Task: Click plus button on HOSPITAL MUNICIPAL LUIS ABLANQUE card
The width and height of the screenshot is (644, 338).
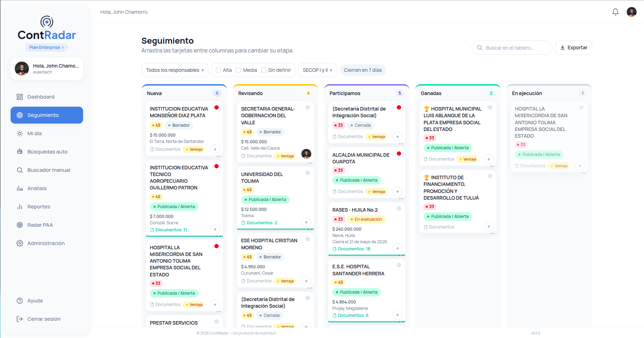Action: point(489,159)
